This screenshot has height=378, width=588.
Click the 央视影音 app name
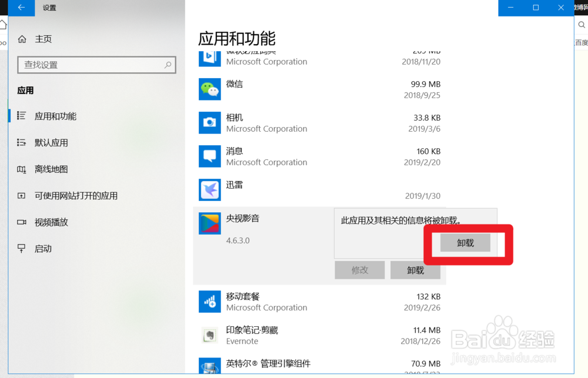click(x=243, y=218)
